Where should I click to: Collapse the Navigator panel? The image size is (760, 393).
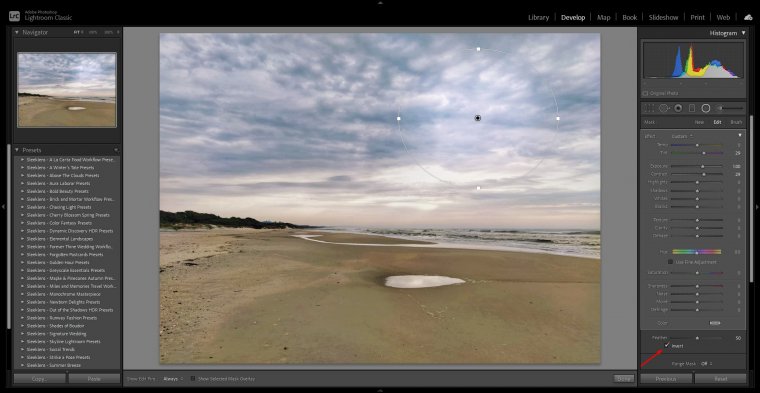point(16,32)
